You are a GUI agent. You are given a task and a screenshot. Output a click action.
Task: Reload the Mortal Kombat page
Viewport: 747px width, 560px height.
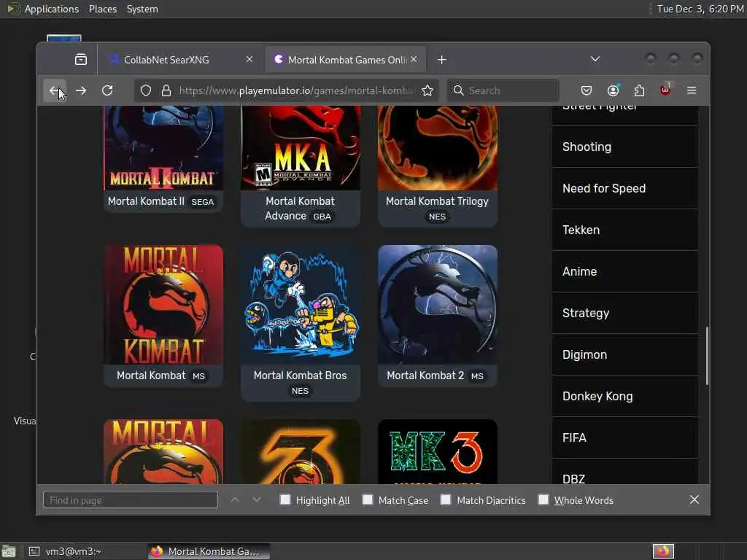(108, 90)
